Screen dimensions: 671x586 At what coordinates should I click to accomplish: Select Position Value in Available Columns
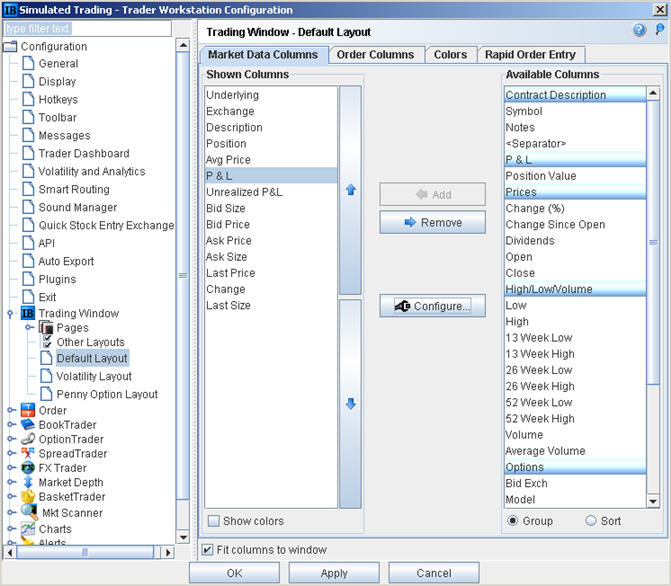575,176
